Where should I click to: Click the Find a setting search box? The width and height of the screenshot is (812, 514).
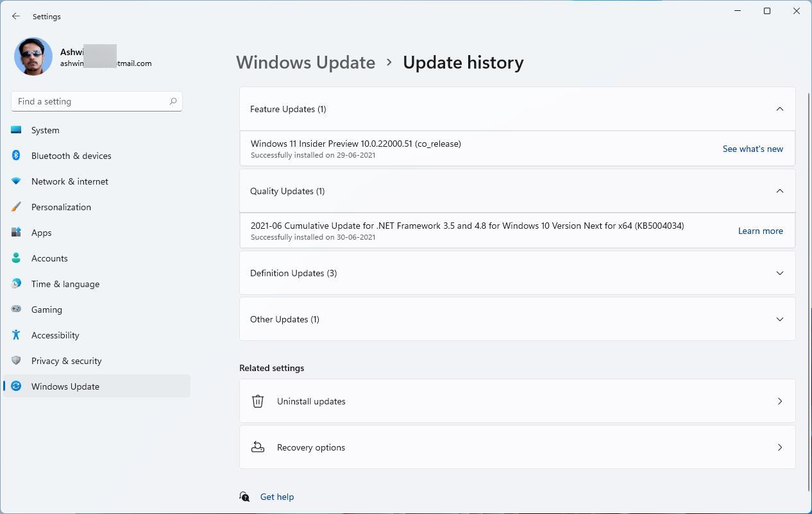97,101
